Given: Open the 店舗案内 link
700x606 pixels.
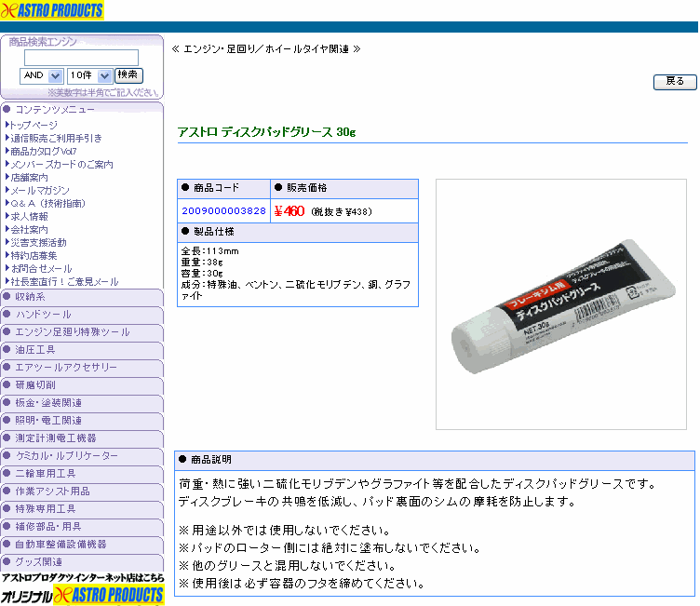Looking at the screenshot, I should coord(29,177).
